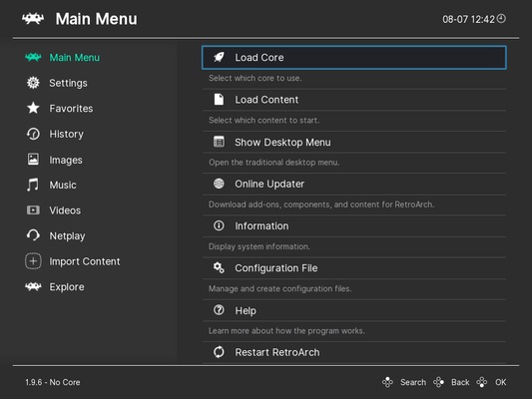Image resolution: width=532 pixels, height=399 pixels.
Task: Open the Images sidebar label
Action: [x=66, y=160]
